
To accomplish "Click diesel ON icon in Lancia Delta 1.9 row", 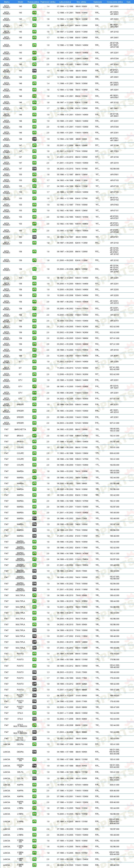I will point(34,778).
